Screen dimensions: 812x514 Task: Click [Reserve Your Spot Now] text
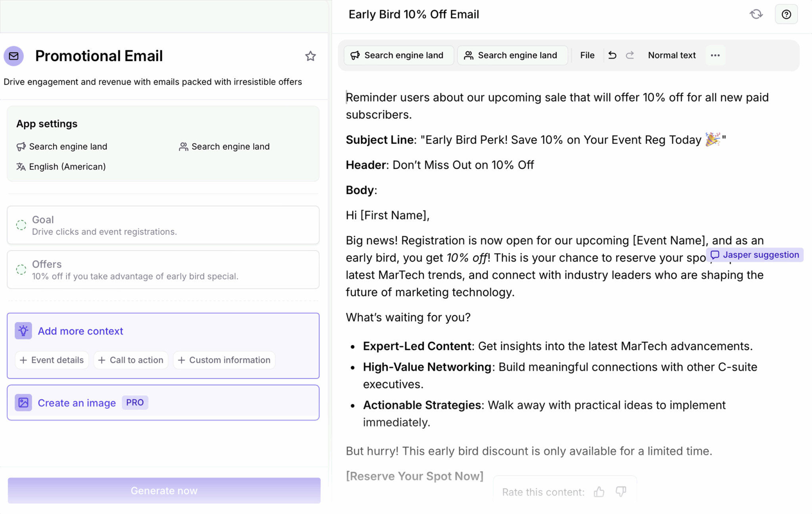click(415, 476)
